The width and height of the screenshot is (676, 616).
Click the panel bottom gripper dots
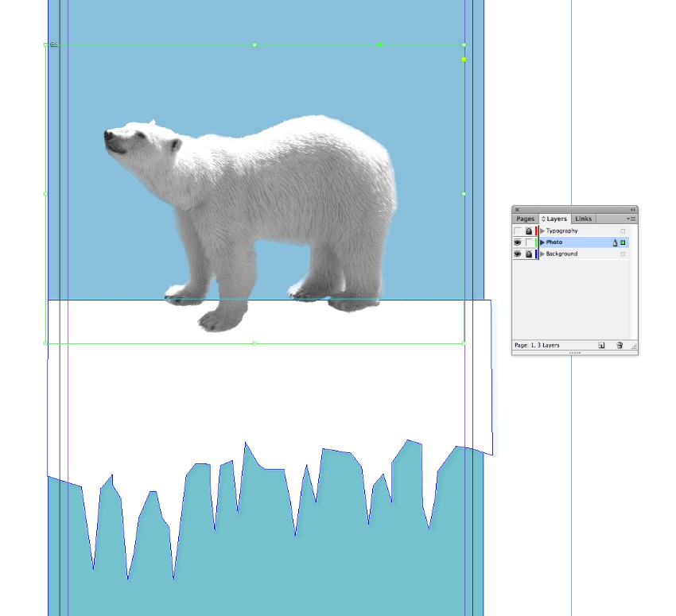tap(575, 353)
